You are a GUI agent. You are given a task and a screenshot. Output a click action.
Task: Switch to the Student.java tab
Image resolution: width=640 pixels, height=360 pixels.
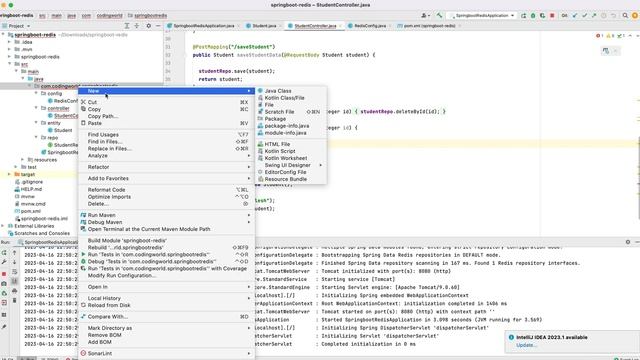point(264,26)
